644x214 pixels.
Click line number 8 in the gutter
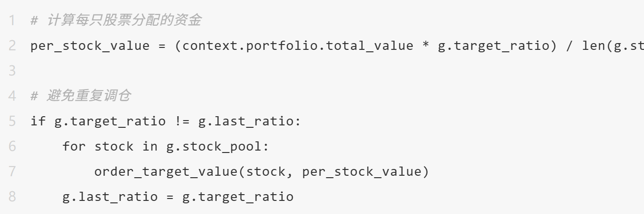click(x=12, y=197)
